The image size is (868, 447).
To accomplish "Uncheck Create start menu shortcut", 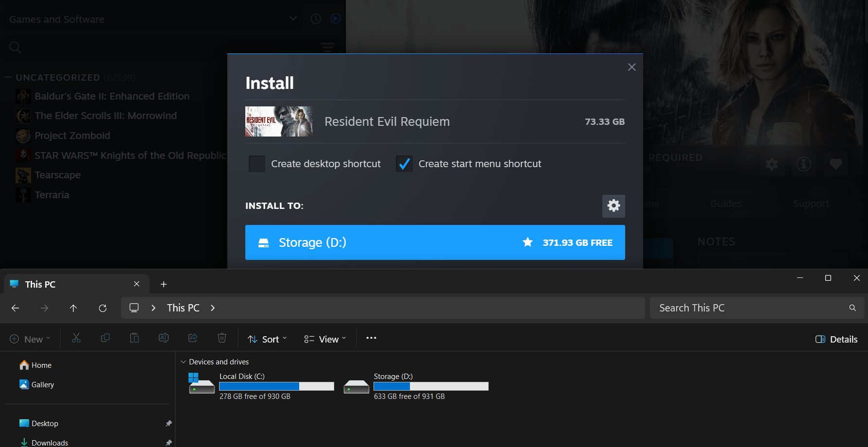I will 404,164.
